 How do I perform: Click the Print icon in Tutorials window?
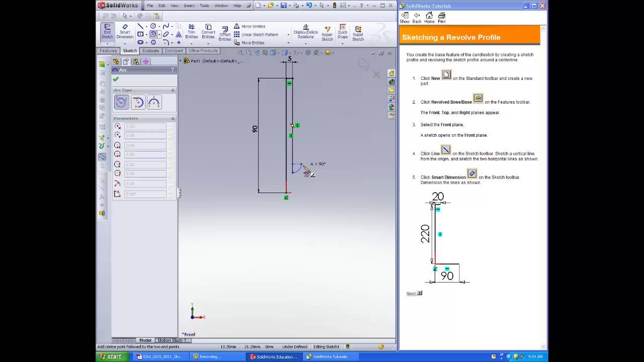441,18
